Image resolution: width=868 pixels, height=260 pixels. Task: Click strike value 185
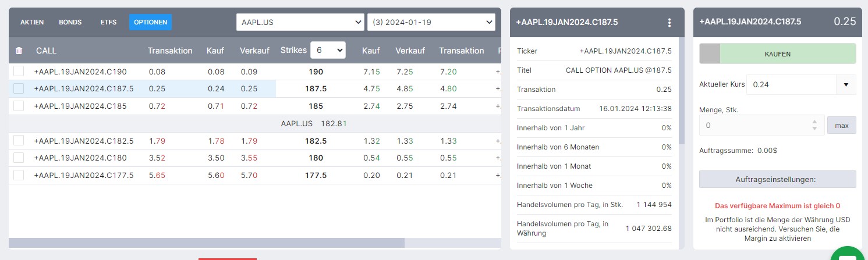pyautogui.click(x=316, y=106)
